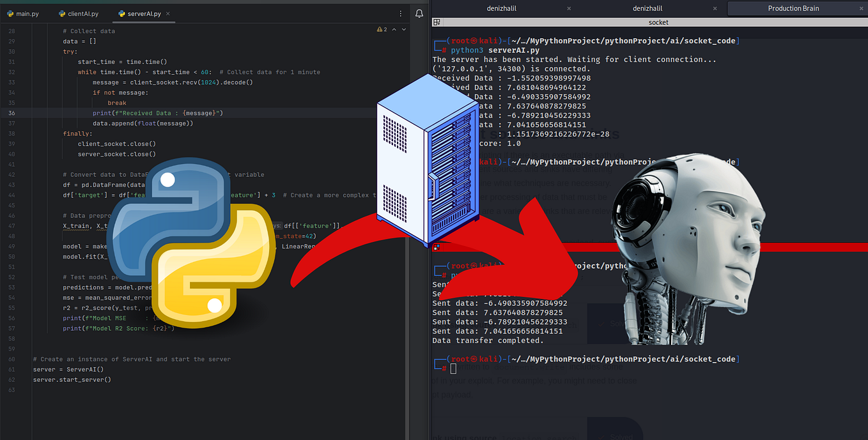Switch to the clientAI.py editor tab
This screenshot has height=440, width=868.
pyautogui.click(x=78, y=13)
